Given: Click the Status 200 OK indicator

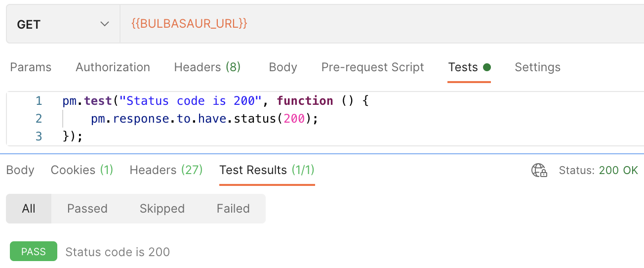Looking at the screenshot, I should pyautogui.click(x=599, y=171).
